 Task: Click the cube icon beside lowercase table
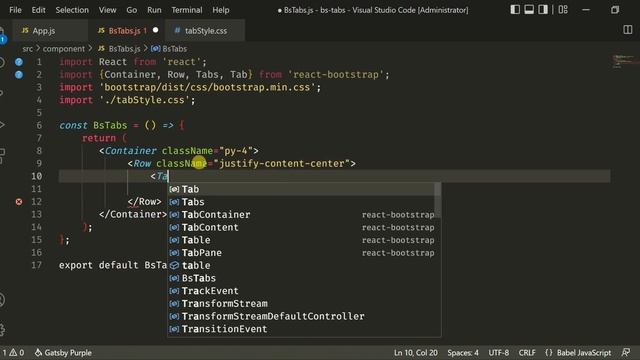pos(174,265)
